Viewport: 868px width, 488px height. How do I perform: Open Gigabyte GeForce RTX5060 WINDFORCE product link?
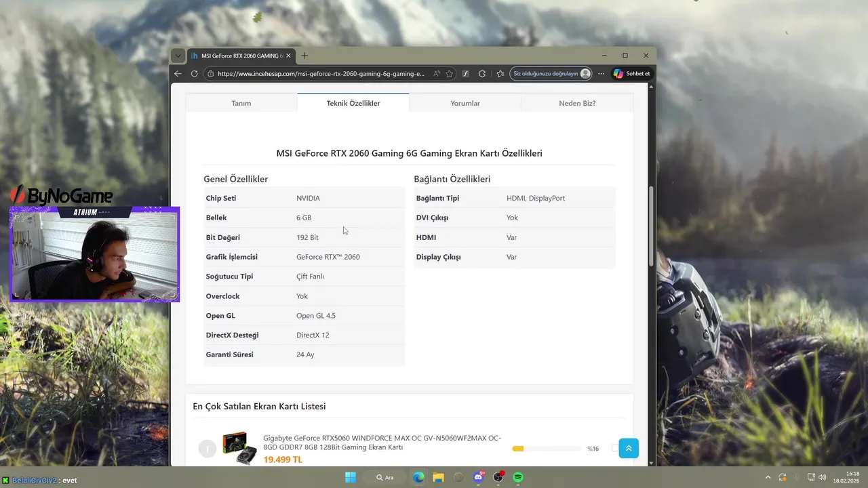pyautogui.click(x=382, y=443)
